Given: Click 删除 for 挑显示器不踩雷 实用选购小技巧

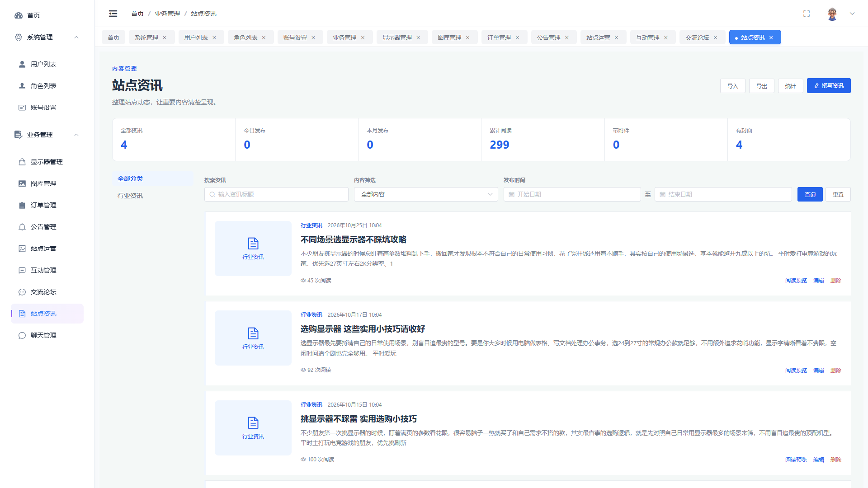Looking at the screenshot, I should coord(835,460).
